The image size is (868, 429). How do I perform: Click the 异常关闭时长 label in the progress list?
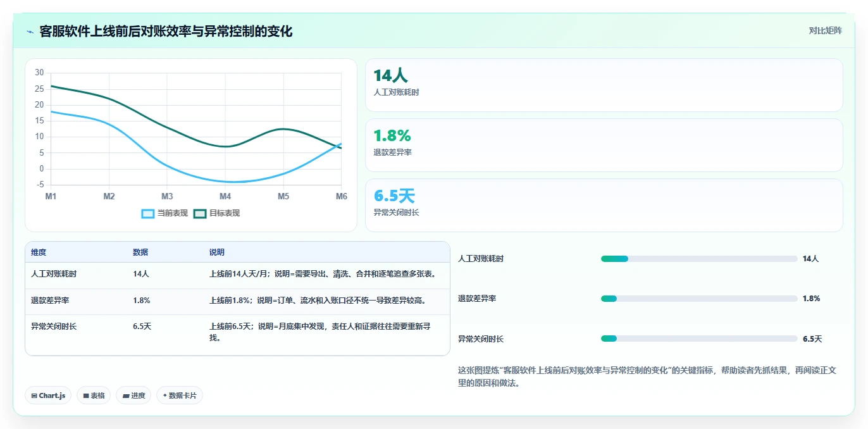point(481,339)
